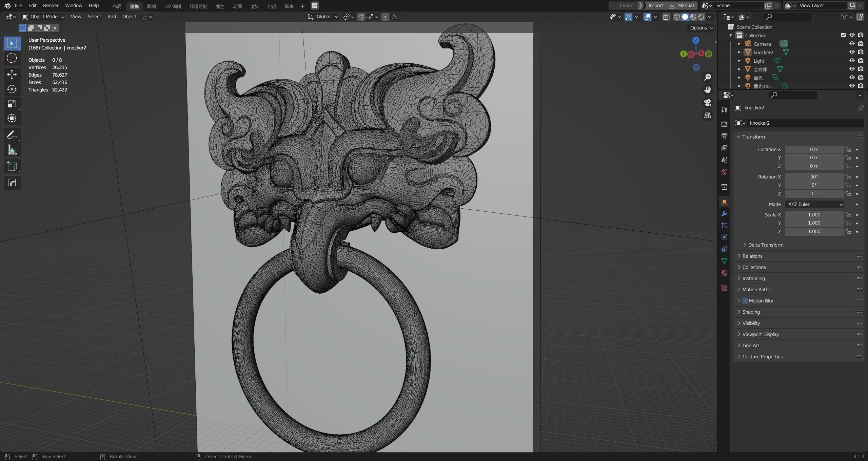Viewport: 868px width, 461px height.
Task: Collapse the Transform panel
Action: (753, 137)
